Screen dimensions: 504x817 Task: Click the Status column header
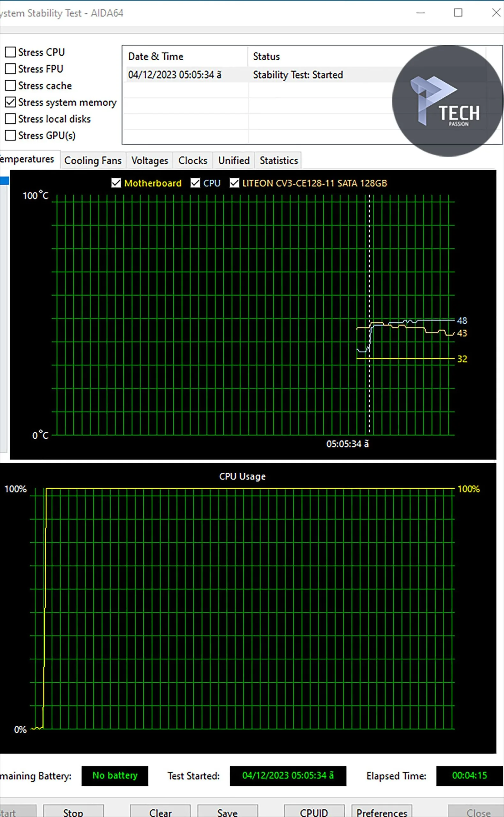[266, 56]
